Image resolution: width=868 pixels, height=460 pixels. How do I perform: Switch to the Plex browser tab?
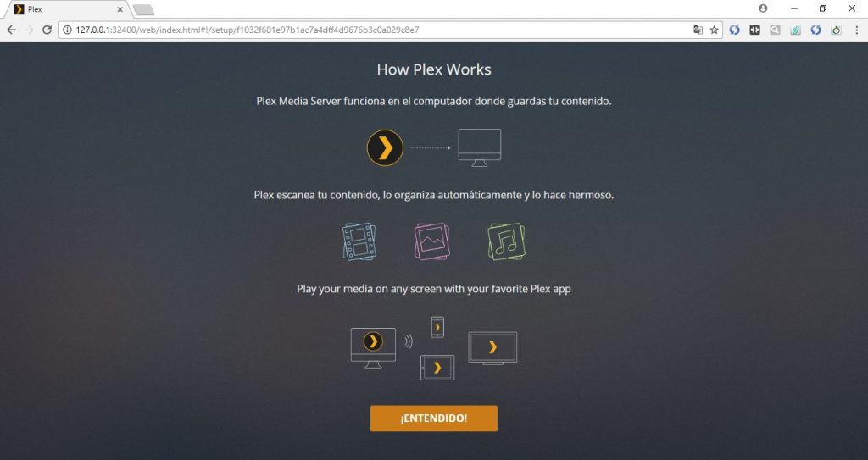66,9
